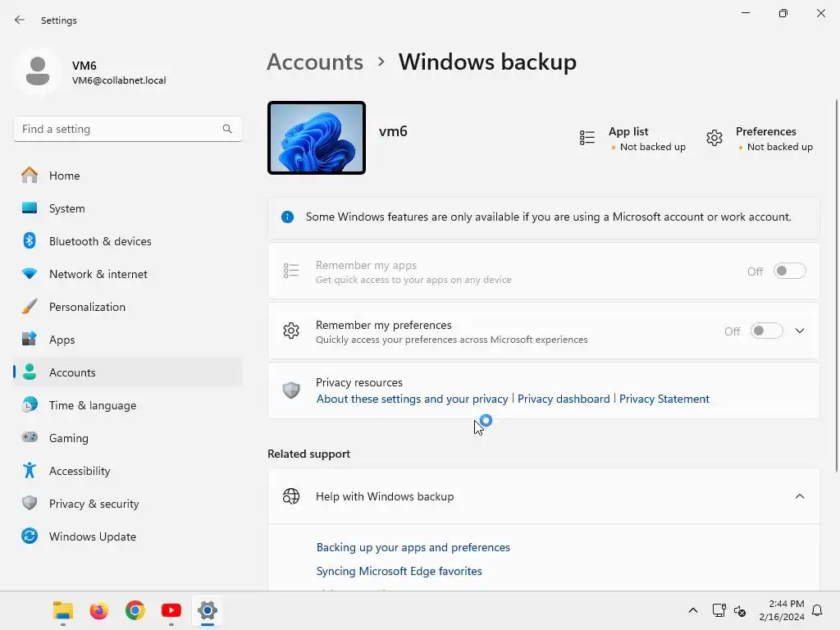
Task: Show hidden icons in the system tray
Action: point(692,610)
